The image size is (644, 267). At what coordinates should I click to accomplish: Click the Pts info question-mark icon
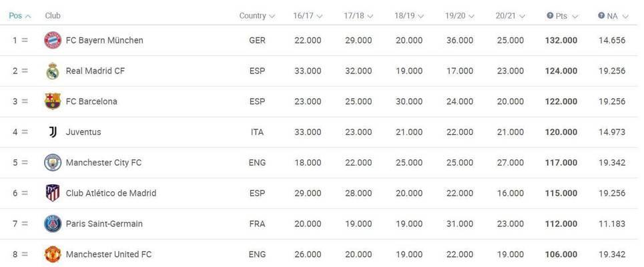point(549,15)
